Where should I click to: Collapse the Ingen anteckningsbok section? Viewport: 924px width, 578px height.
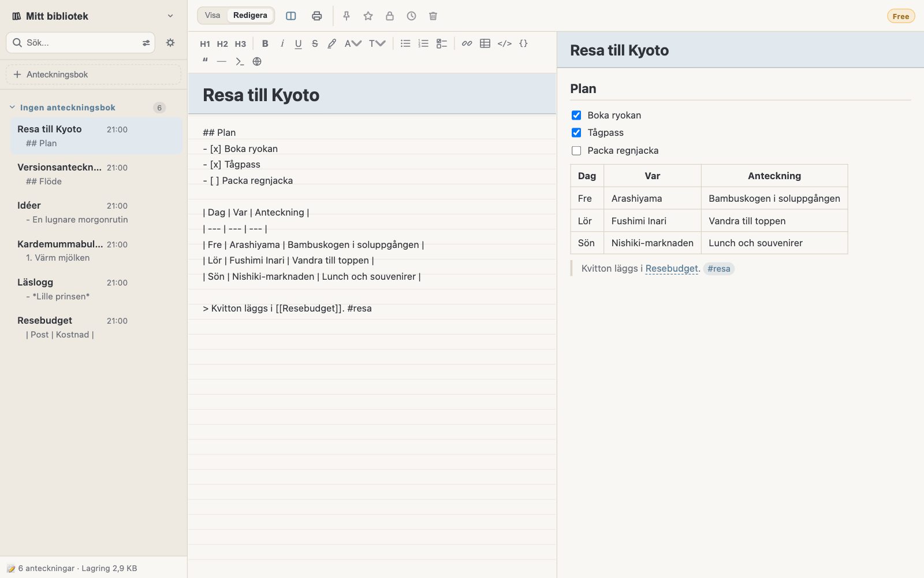click(12, 108)
